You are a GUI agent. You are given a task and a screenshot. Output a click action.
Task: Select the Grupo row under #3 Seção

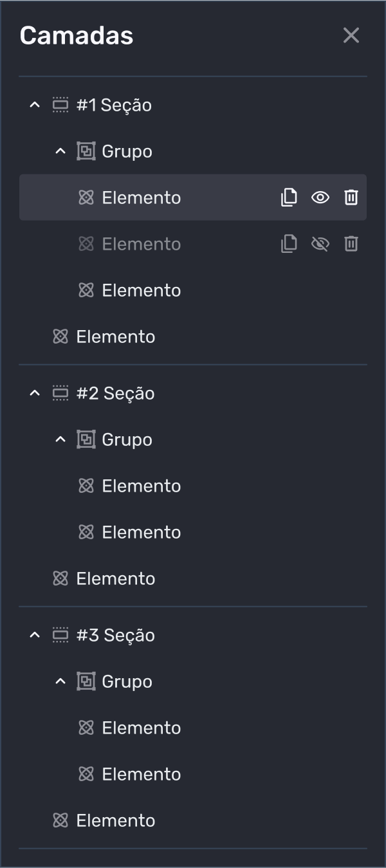coord(127,681)
